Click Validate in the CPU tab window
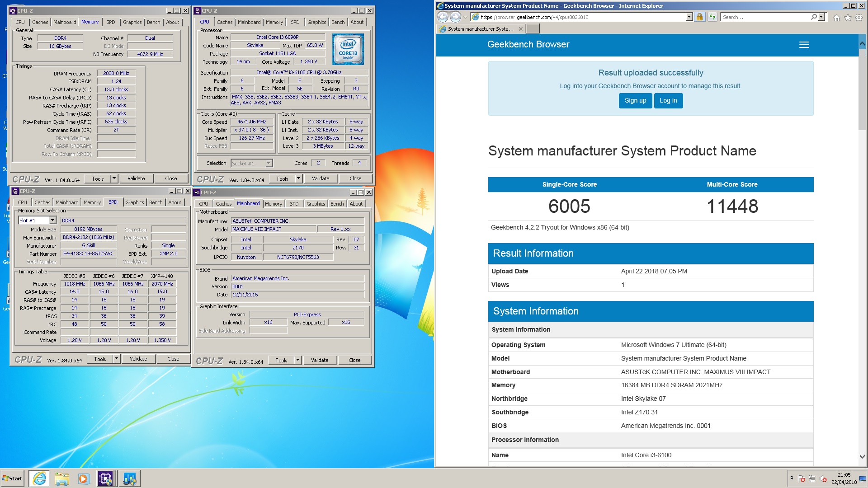 coord(321,178)
